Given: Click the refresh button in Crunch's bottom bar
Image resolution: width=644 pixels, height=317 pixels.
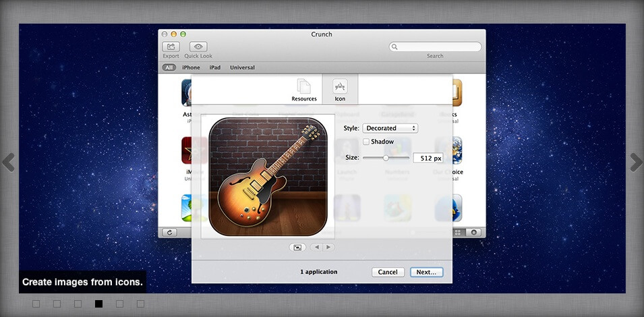Looking at the screenshot, I should click(170, 233).
